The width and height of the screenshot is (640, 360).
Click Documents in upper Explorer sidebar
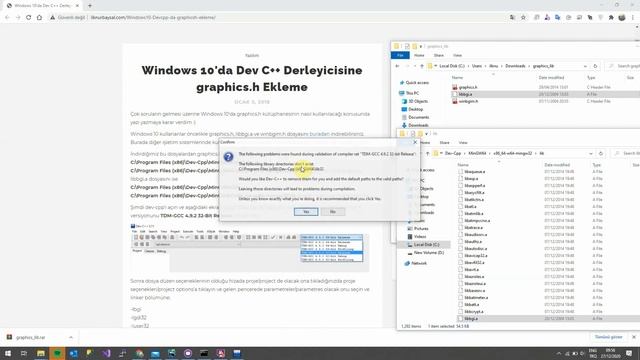(x=418, y=117)
